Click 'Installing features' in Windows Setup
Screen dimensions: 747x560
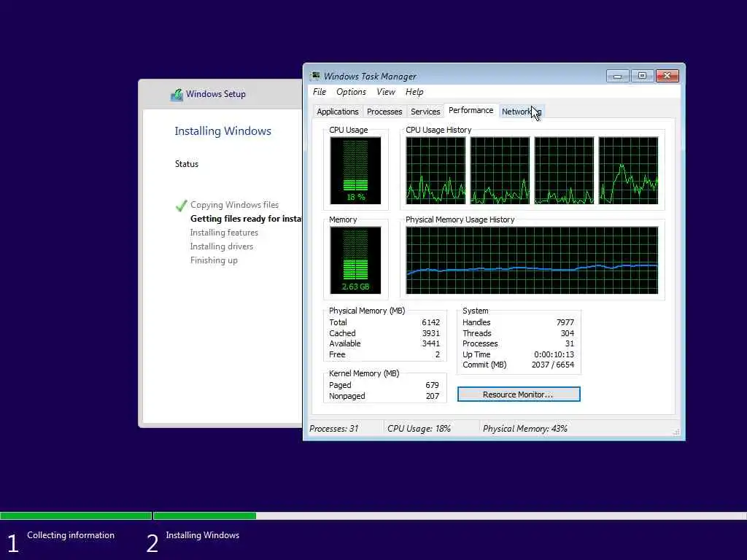pyautogui.click(x=224, y=233)
